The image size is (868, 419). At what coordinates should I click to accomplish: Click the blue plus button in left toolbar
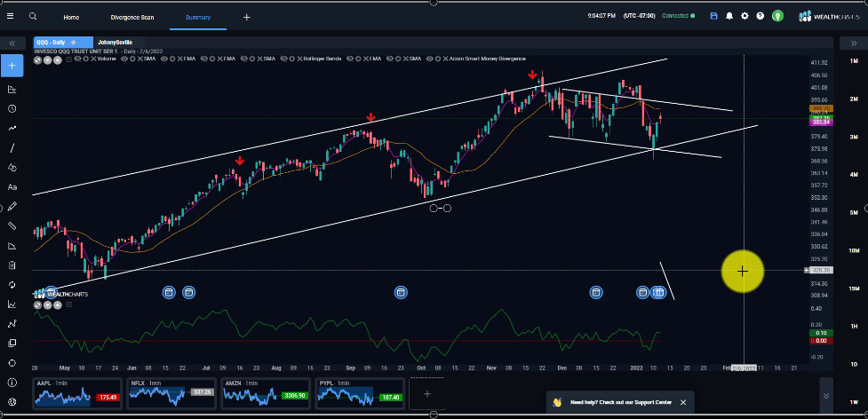pyautogui.click(x=12, y=66)
